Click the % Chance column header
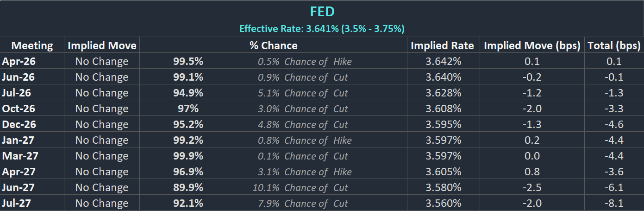Screen dimensions: 644x211 tap(273, 45)
